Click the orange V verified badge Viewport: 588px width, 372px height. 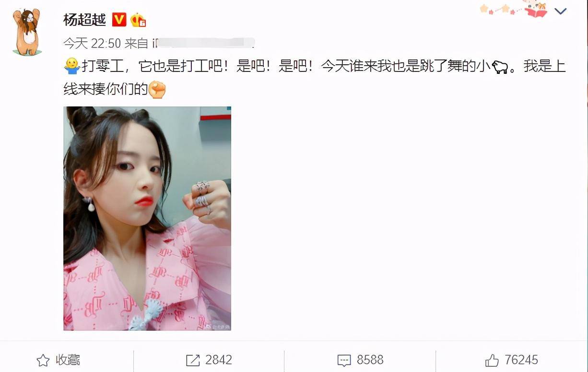(x=119, y=20)
